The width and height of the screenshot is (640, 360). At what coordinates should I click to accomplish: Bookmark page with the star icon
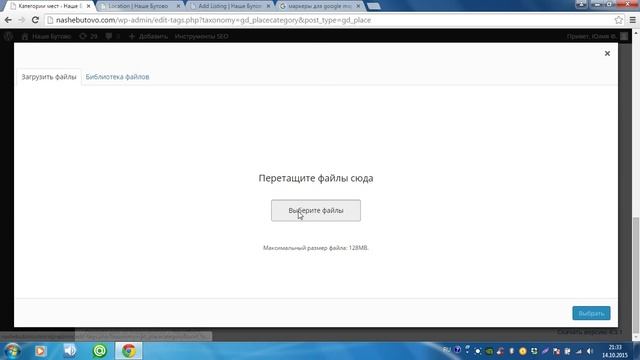pos(618,20)
